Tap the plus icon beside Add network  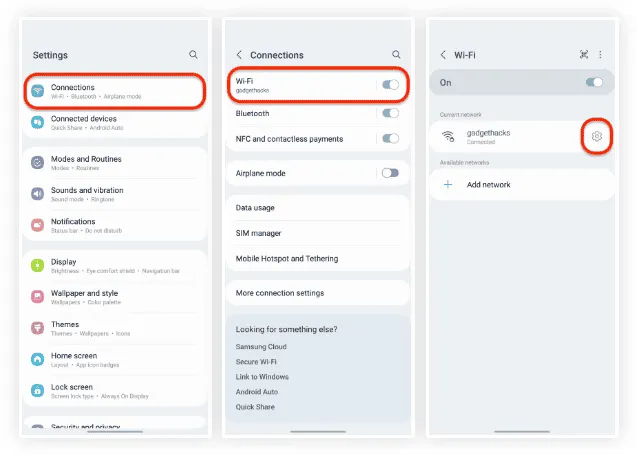448,184
